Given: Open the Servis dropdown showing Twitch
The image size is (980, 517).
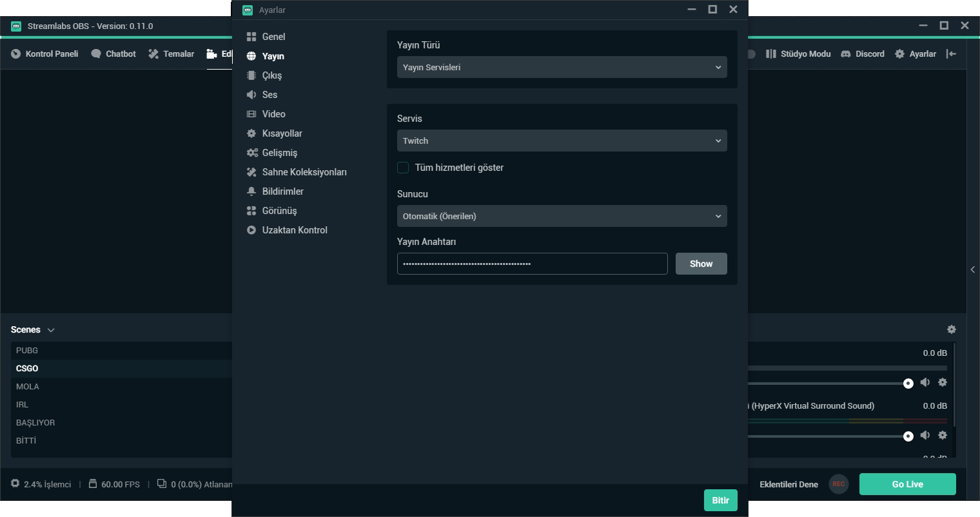Looking at the screenshot, I should (x=562, y=141).
